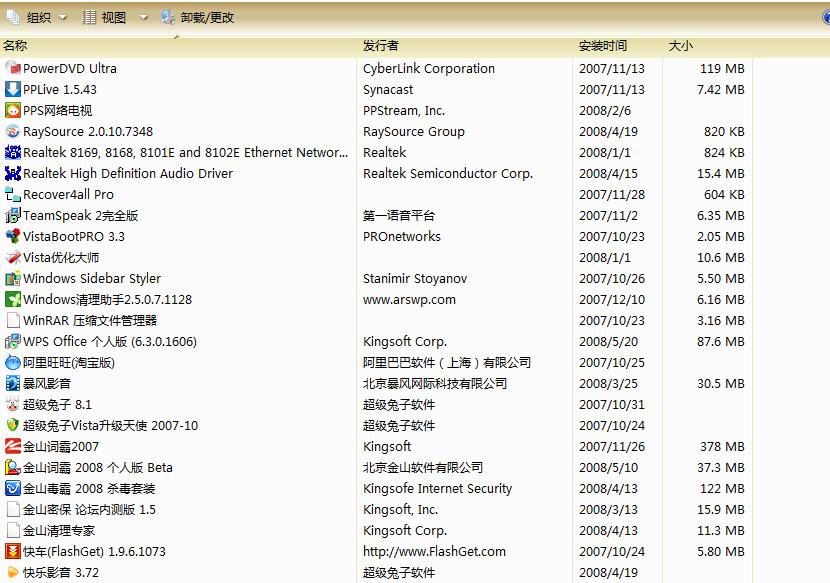Sort by 名称 column header
Viewport: 830px width, 583px height.
179,46
